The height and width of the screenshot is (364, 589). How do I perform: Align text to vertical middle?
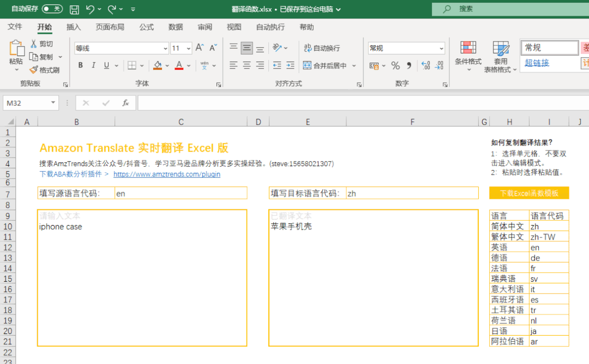247,47
